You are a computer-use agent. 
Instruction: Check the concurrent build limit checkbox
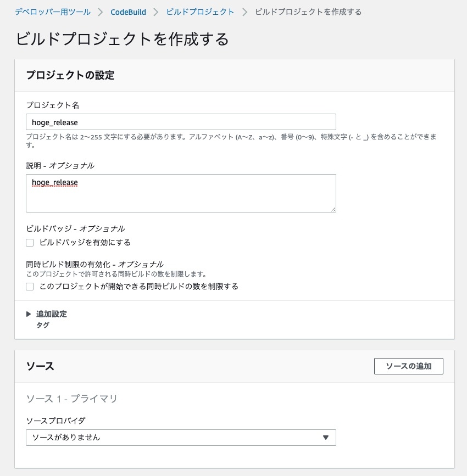pyautogui.click(x=30, y=287)
